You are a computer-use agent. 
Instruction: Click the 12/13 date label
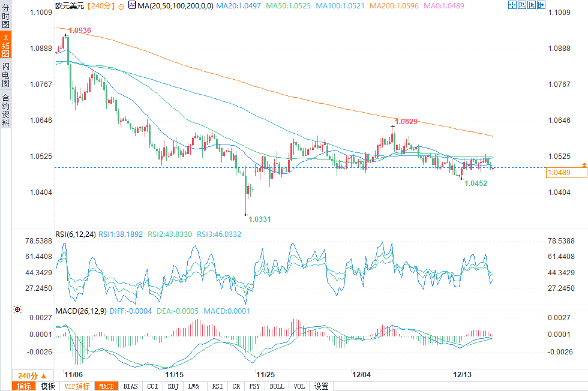(463, 374)
